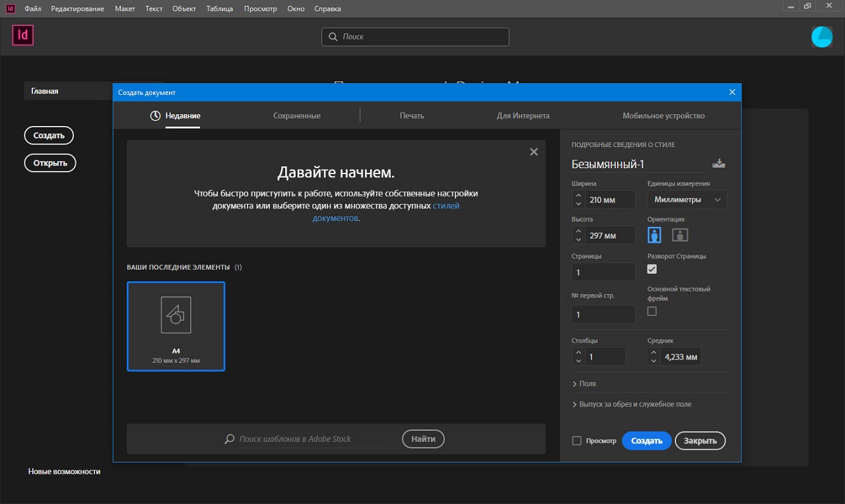Switch to the Печать tab
This screenshot has height=504, width=845.
pyautogui.click(x=412, y=116)
